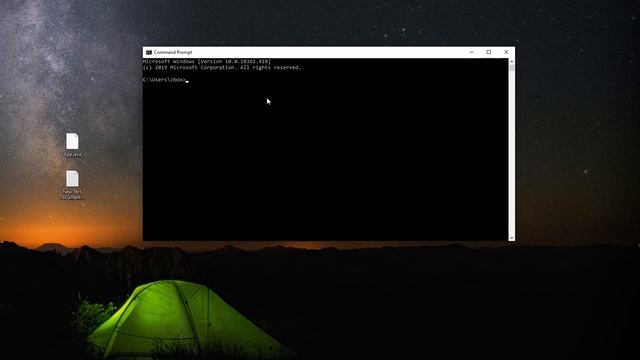
Task: Close the Command Prompt window
Action: pyautogui.click(x=506, y=52)
